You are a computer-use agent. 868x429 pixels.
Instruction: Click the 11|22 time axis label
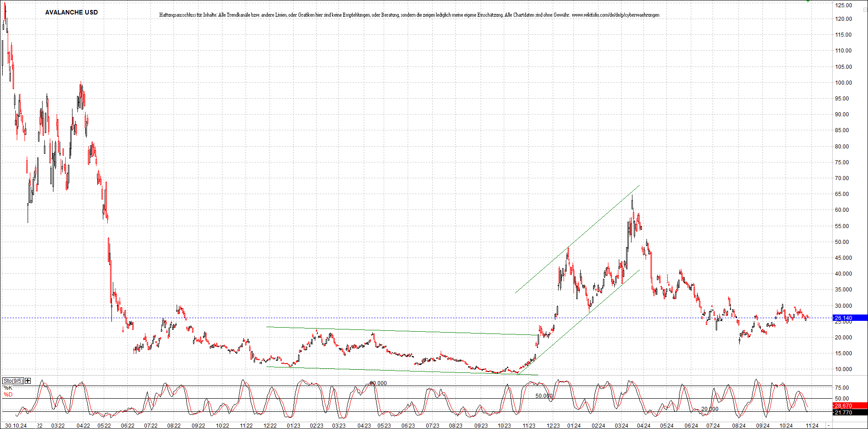pyautogui.click(x=246, y=426)
